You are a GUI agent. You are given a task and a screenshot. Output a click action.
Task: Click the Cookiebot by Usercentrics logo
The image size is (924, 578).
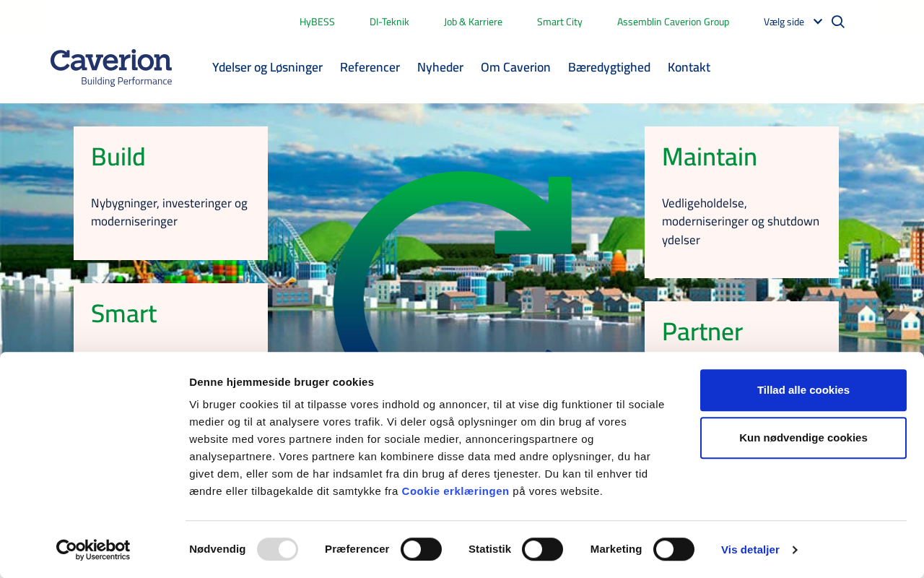(x=93, y=550)
